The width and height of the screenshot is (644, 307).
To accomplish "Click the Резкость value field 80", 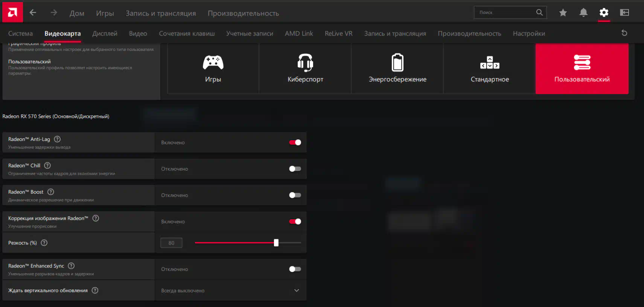I will [x=171, y=243].
